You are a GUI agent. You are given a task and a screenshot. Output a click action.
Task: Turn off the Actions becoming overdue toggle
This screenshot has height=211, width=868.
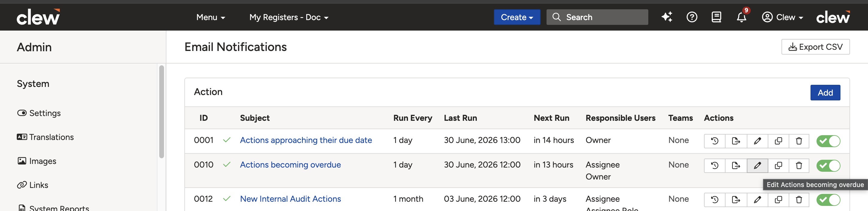pyautogui.click(x=828, y=165)
